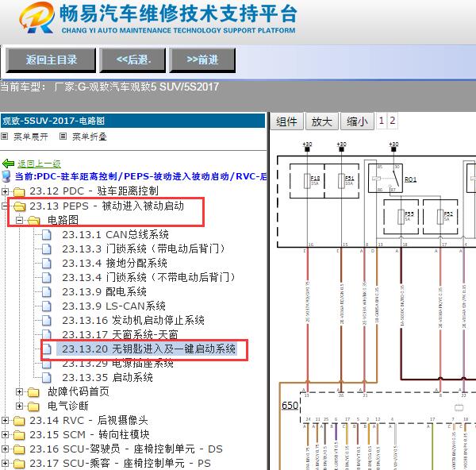Click document icon for 23.13.20 无钥匙进入
476x470 pixels.
pyautogui.click(x=47, y=349)
